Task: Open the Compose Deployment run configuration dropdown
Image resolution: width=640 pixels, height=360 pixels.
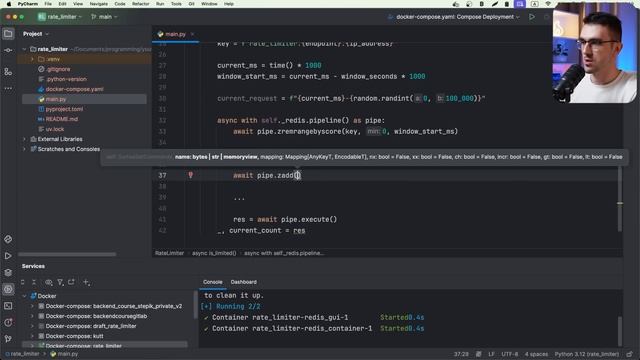Action: click(453, 17)
